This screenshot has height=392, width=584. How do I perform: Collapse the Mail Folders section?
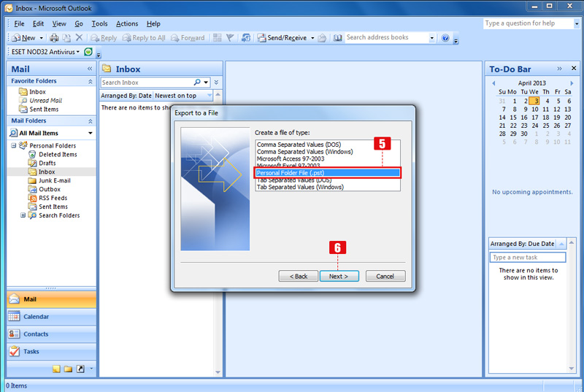[x=90, y=121]
